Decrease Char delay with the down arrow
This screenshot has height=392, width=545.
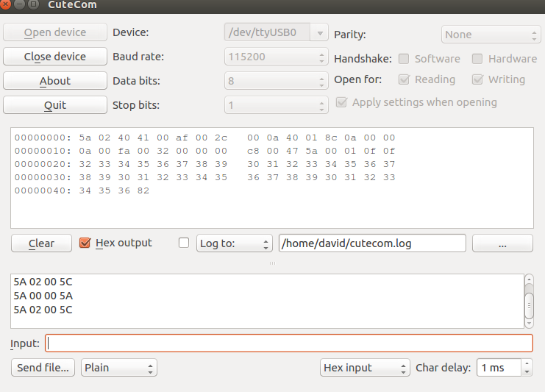tap(527, 372)
